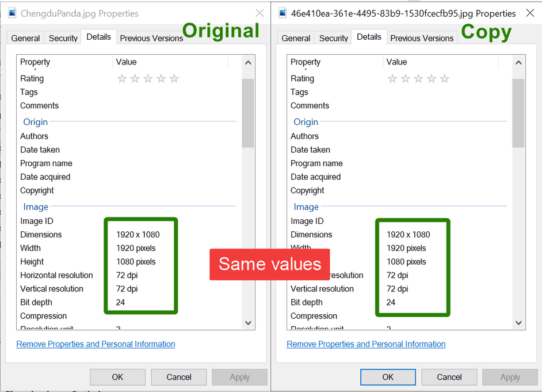View Previous Versions tab for the copied file
Image resolution: width=542 pixels, height=392 pixels.
422,38
